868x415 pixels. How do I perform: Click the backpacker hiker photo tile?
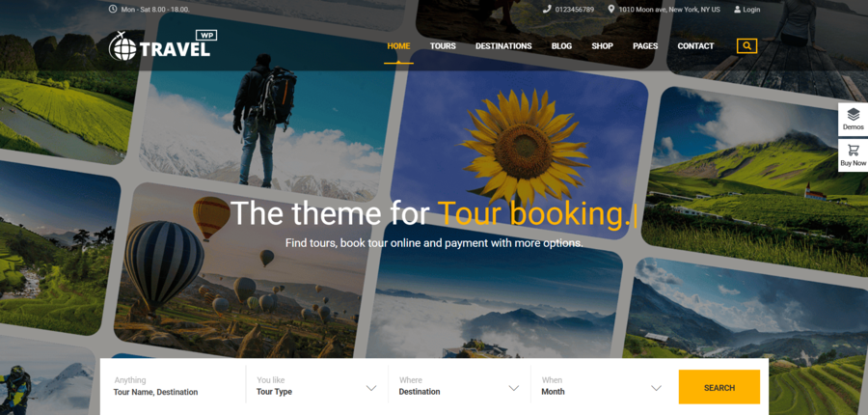pos(268,108)
